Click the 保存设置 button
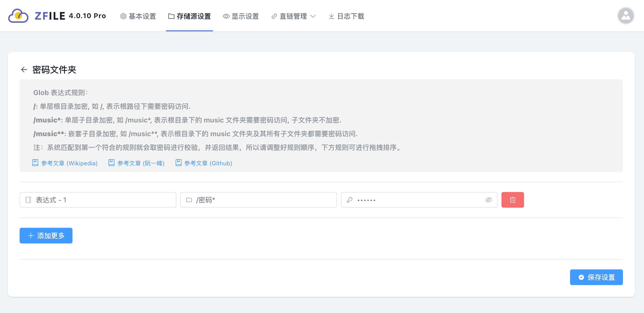The image size is (644, 313). click(596, 277)
